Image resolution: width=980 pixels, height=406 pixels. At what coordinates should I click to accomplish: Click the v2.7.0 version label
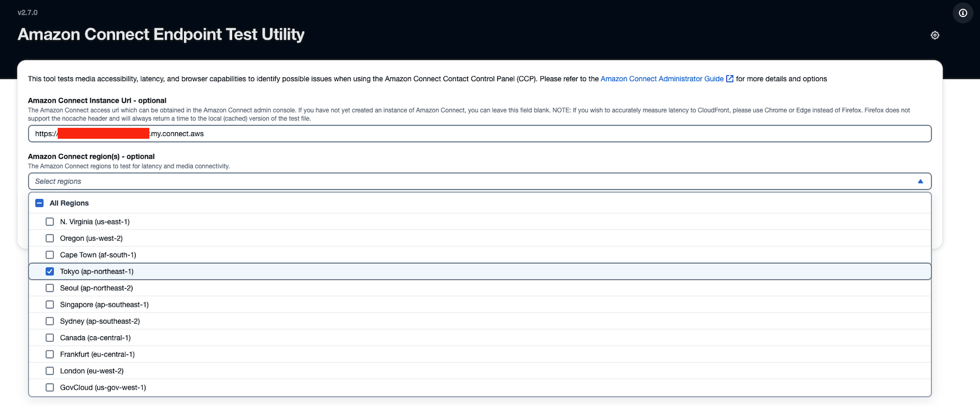click(x=27, y=13)
